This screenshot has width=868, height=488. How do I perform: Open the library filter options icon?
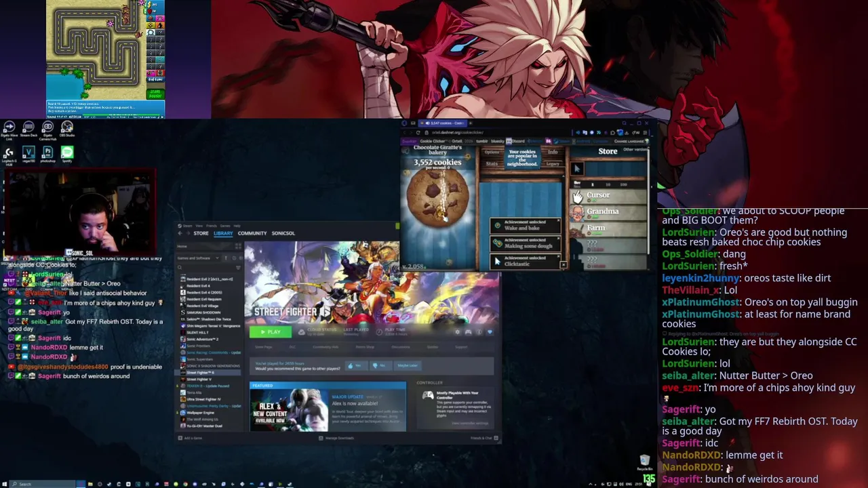coord(238,268)
